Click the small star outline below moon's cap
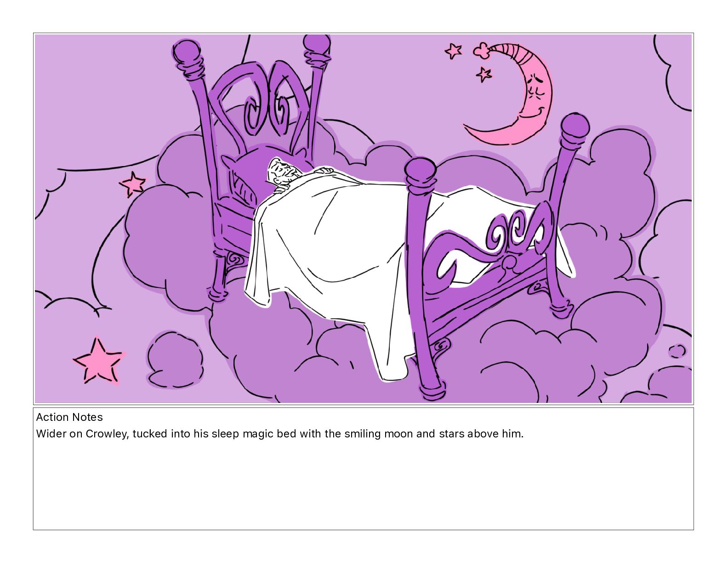728x563 pixels. click(484, 74)
